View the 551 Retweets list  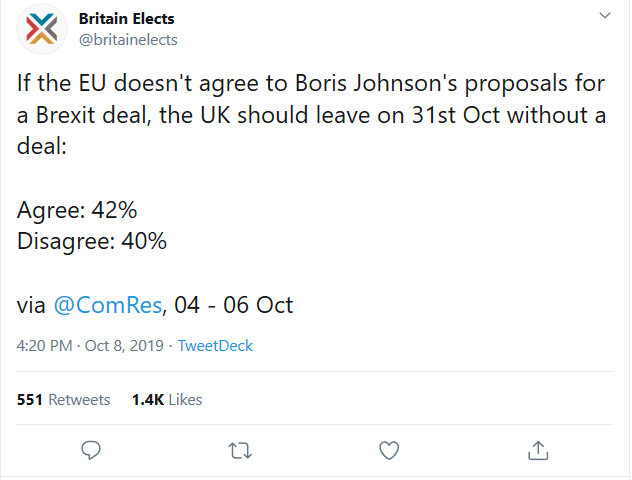(63, 400)
